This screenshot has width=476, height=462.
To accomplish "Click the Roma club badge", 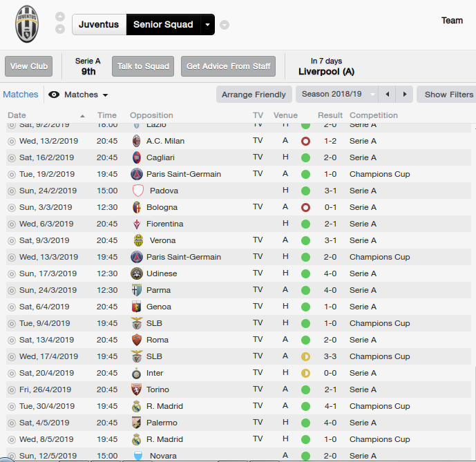I will 137,340.
